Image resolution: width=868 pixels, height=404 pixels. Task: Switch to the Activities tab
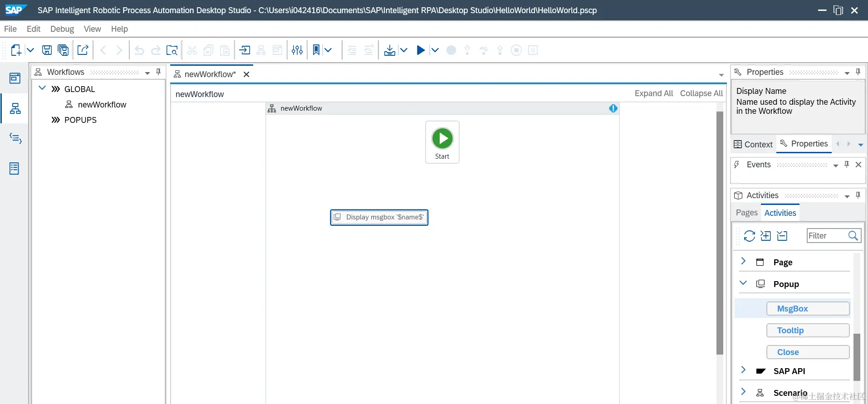[780, 213]
